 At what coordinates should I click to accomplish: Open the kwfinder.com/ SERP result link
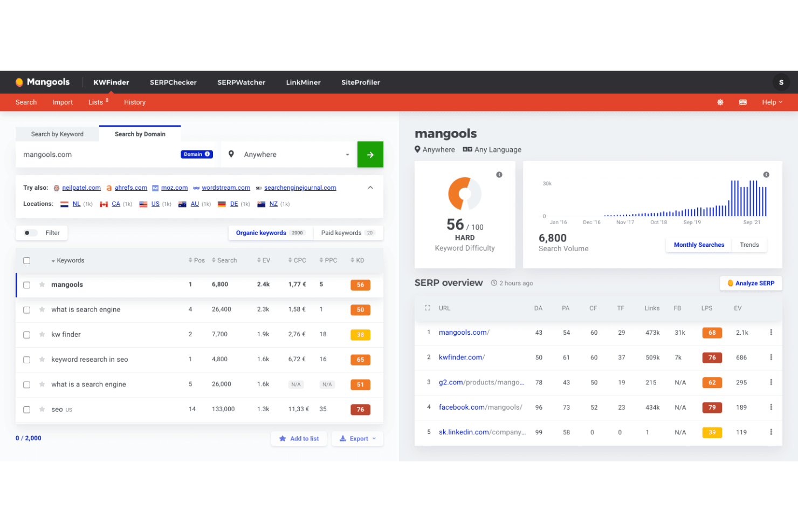coord(462,357)
